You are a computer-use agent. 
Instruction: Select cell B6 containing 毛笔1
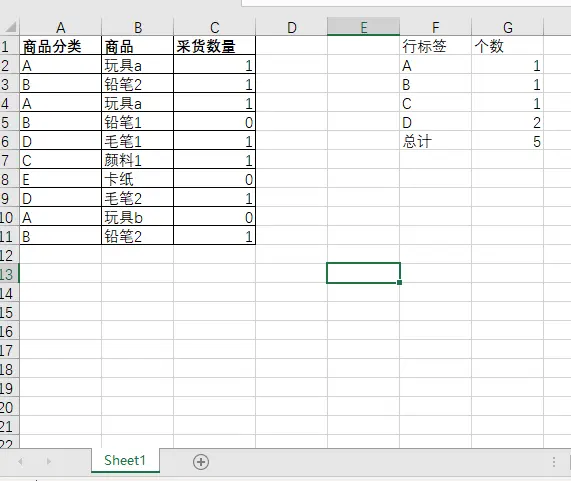coord(138,141)
